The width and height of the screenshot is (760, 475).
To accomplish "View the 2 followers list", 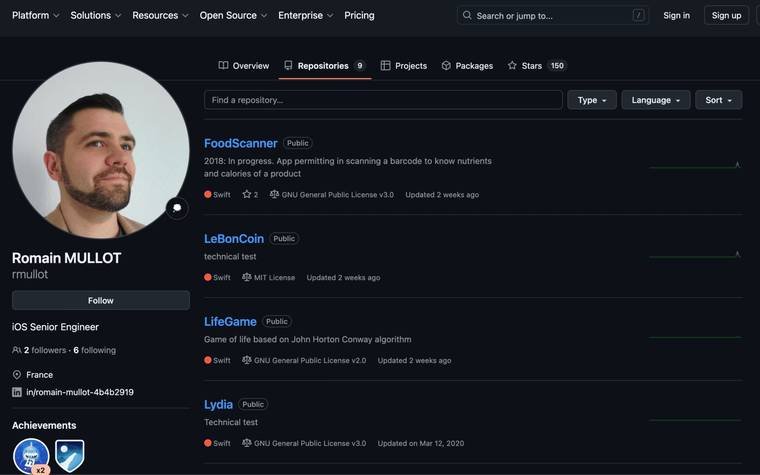I will pyautogui.click(x=45, y=350).
